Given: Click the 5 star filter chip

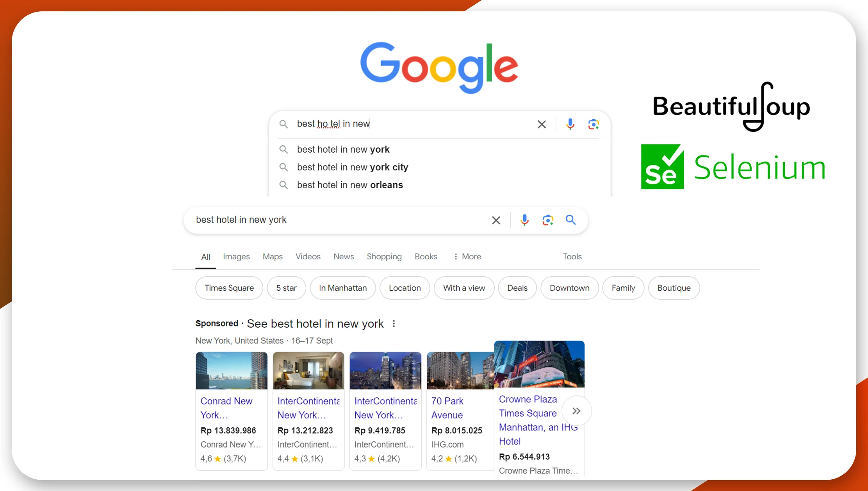Looking at the screenshot, I should click(285, 288).
